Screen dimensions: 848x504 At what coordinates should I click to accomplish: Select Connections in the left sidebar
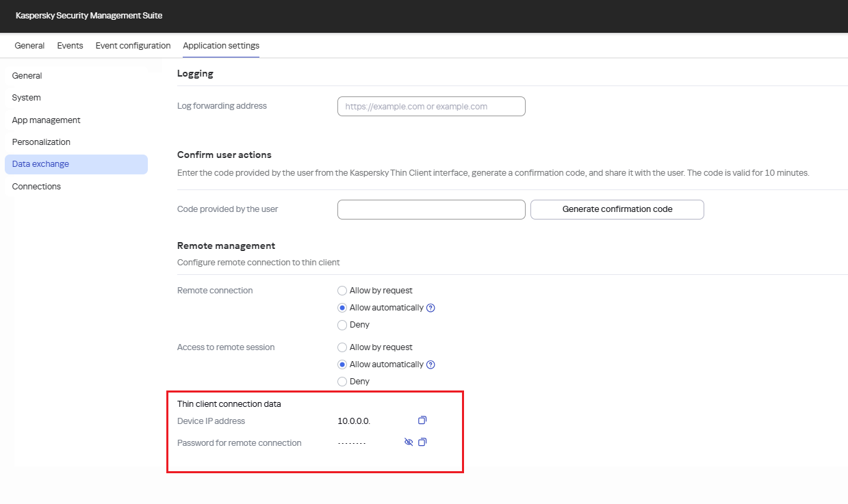click(36, 186)
